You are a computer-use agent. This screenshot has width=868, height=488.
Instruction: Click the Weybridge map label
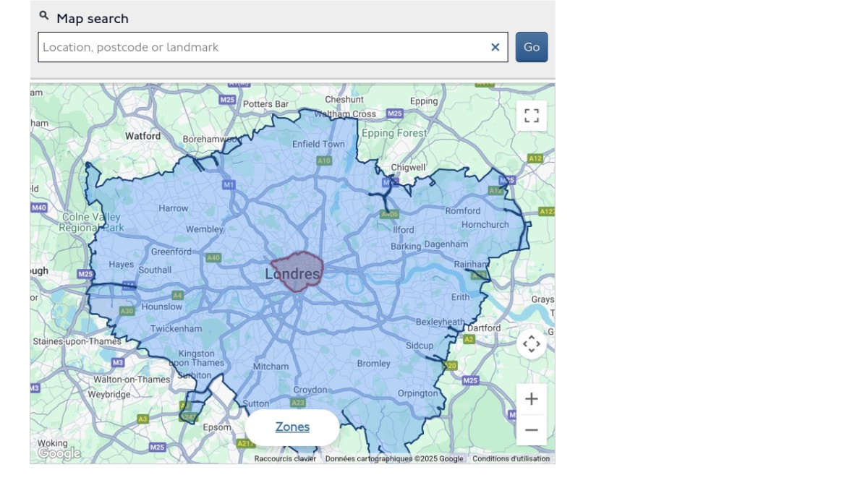tap(109, 395)
